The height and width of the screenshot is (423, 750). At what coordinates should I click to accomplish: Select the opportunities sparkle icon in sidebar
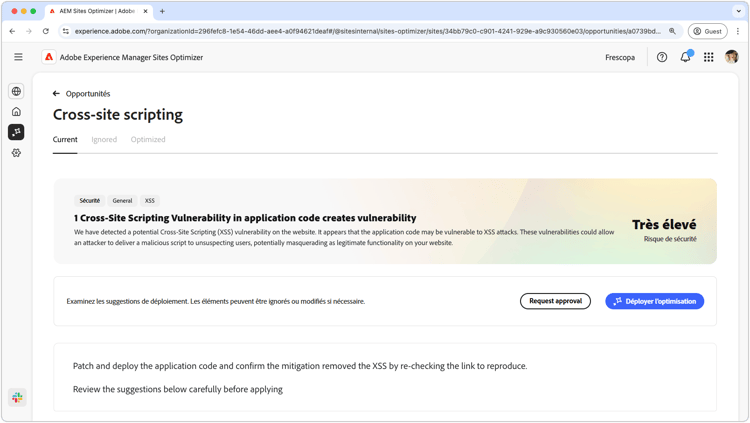(16, 132)
